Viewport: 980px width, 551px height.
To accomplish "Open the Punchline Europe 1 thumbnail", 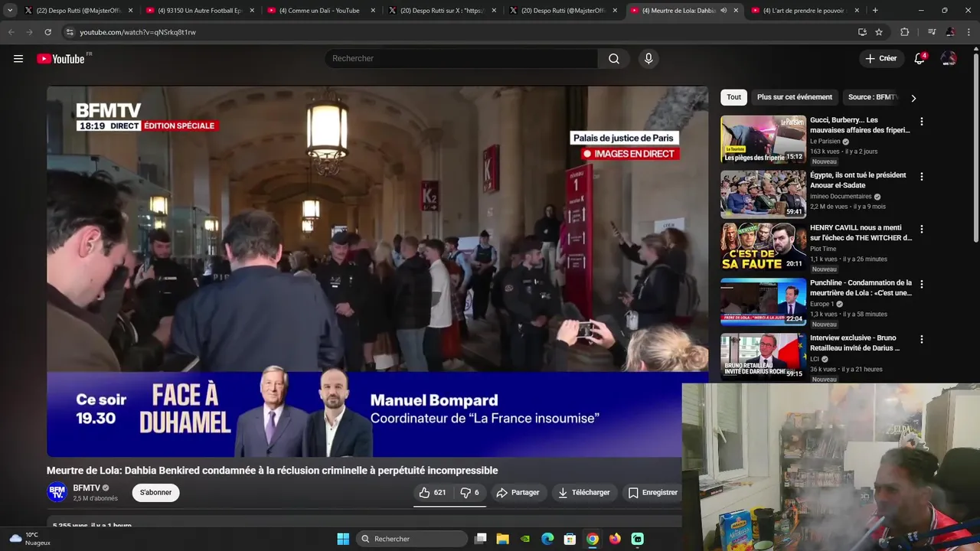I will (763, 302).
